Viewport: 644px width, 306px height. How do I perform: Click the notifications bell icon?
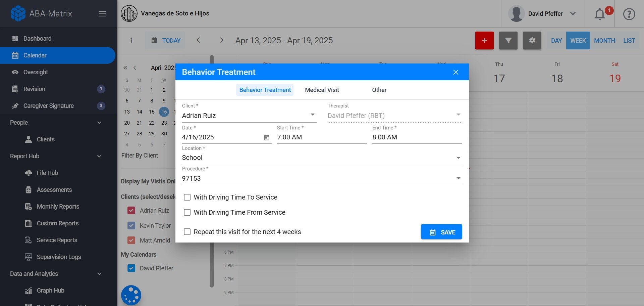tap(600, 14)
